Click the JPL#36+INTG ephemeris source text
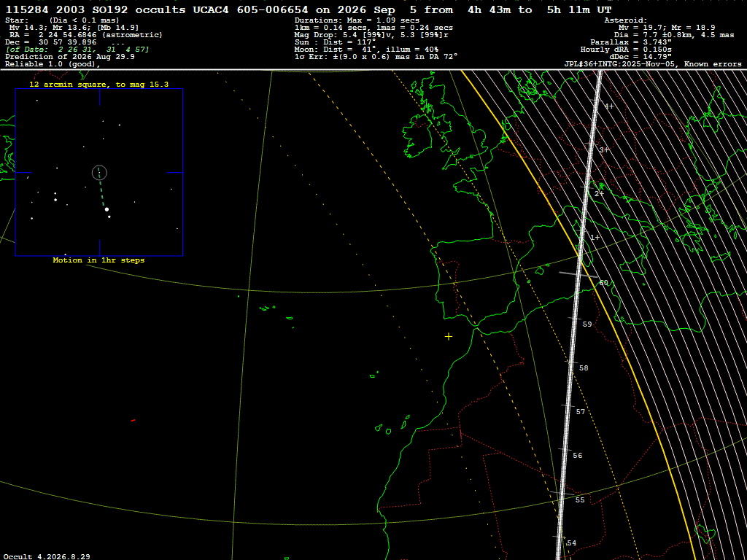 [653, 64]
